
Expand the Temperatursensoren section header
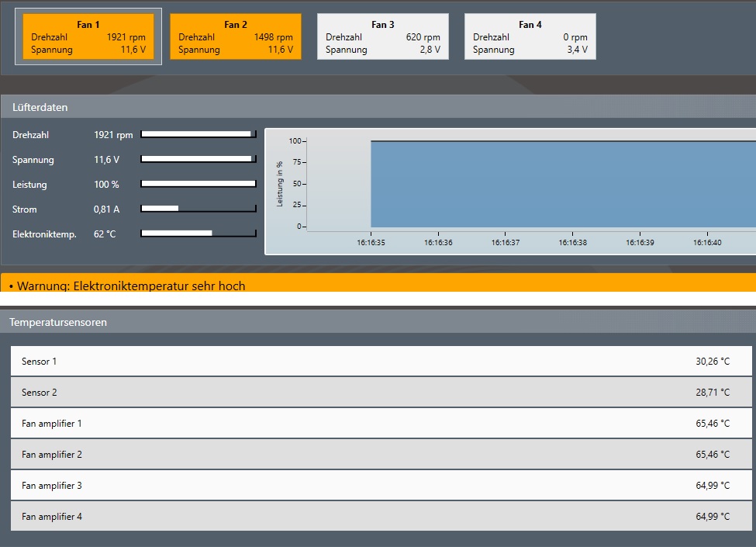pyautogui.click(x=378, y=321)
